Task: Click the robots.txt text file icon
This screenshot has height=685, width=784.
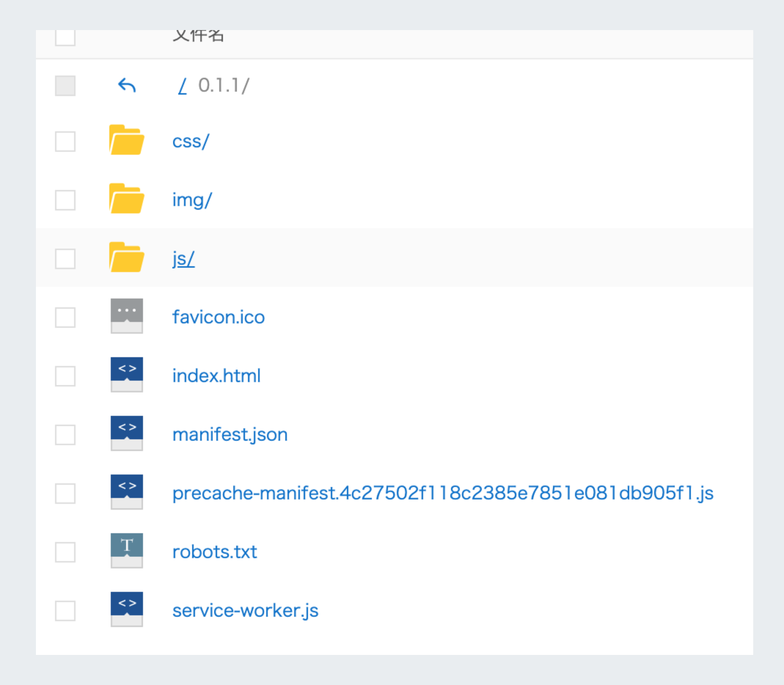Action: [x=127, y=551]
